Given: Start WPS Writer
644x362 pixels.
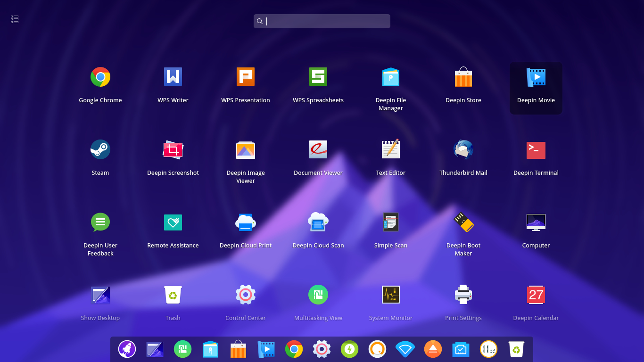Looking at the screenshot, I should coord(173,77).
